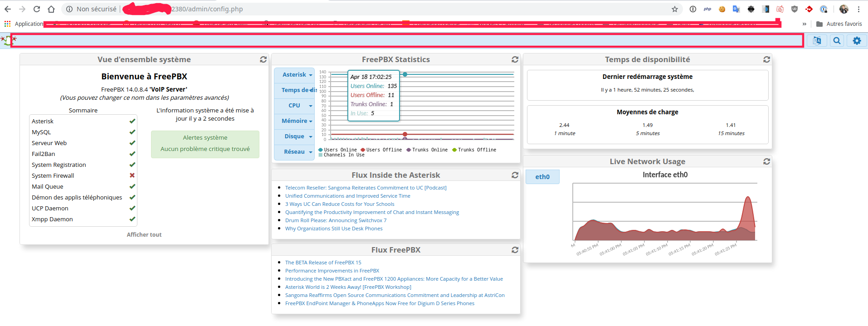Expand the Réseau statistics dropdown
Image resolution: width=868 pixels, height=326 pixels.
pyautogui.click(x=294, y=152)
